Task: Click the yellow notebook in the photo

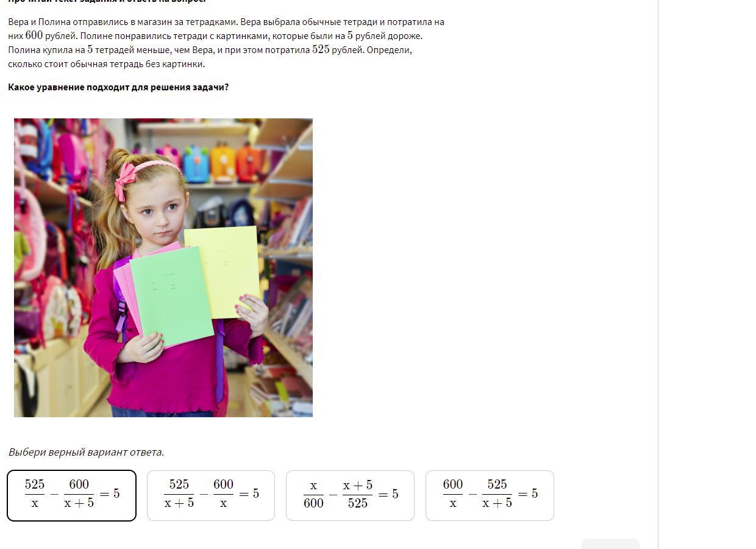Action: tap(222, 271)
